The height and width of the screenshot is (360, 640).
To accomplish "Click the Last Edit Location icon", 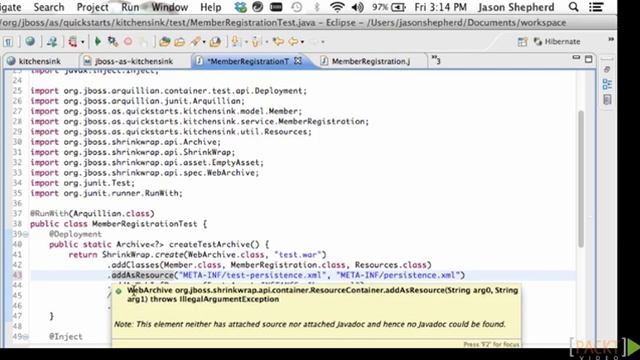I will click(x=278, y=41).
